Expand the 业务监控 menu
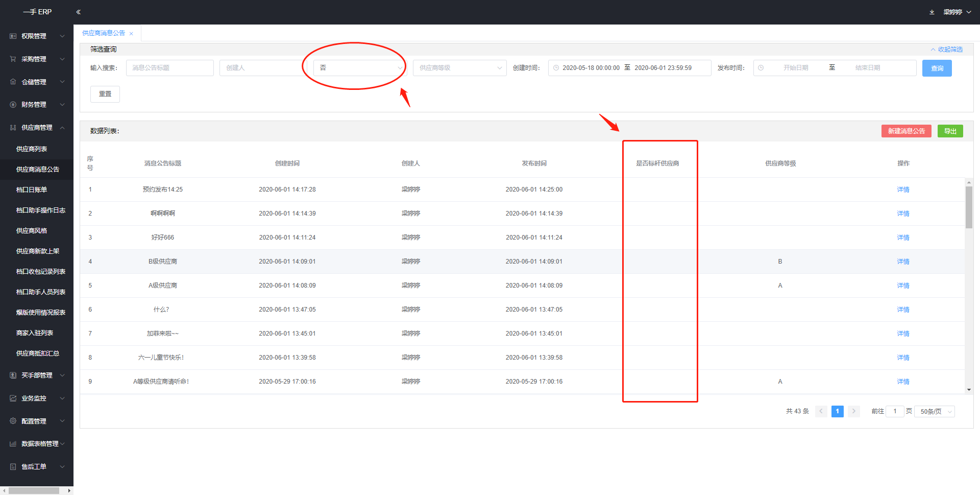Image resolution: width=980 pixels, height=495 pixels. [x=62, y=398]
